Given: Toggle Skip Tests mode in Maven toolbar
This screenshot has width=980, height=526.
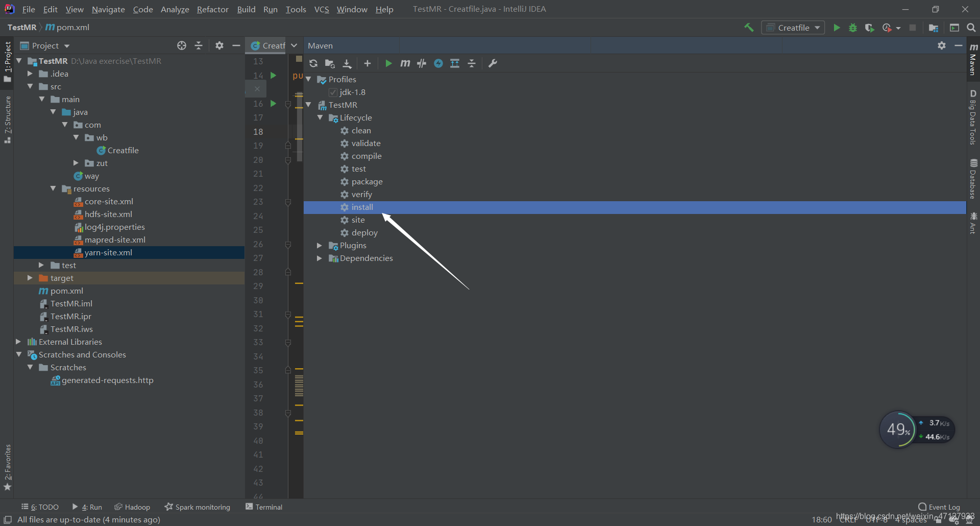Looking at the screenshot, I should [x=438, y=63].
